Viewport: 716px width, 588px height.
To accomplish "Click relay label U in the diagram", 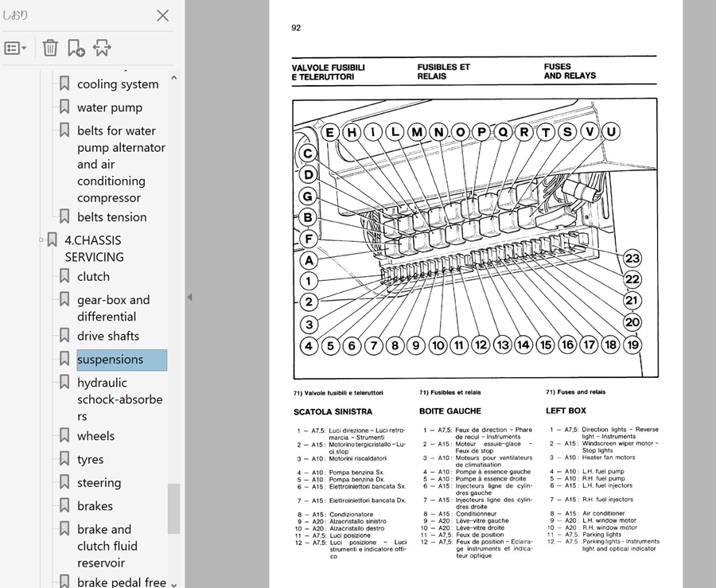I will click(610, 132).
